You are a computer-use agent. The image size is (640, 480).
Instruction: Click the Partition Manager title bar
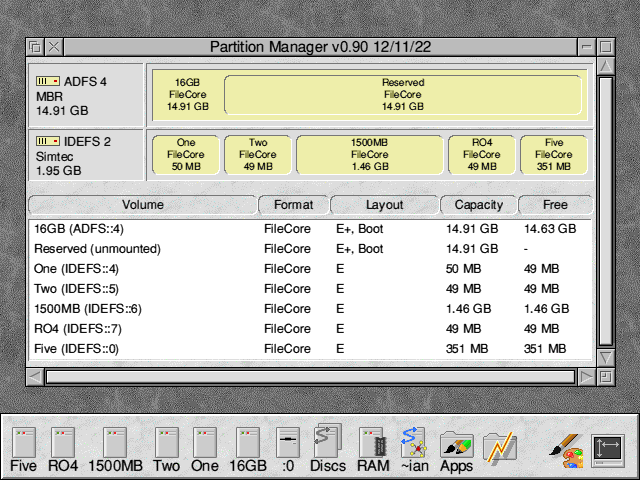pyautogui.click(x=320, y=47)
